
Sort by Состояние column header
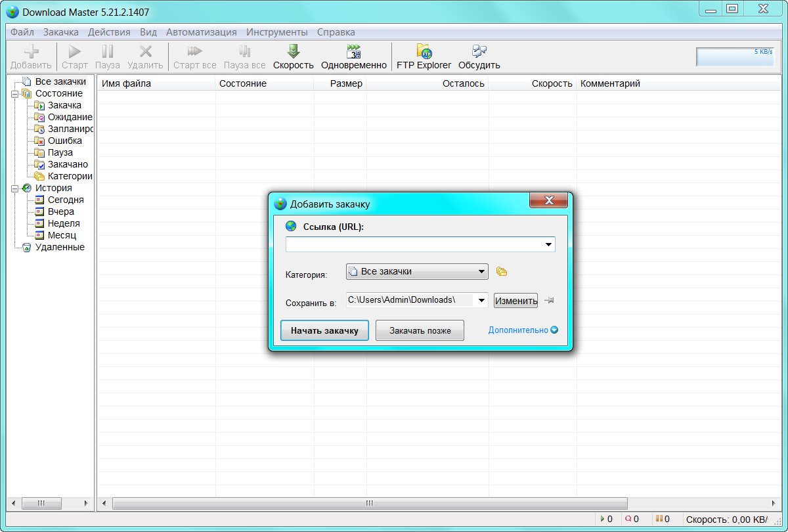click(265, 83)
